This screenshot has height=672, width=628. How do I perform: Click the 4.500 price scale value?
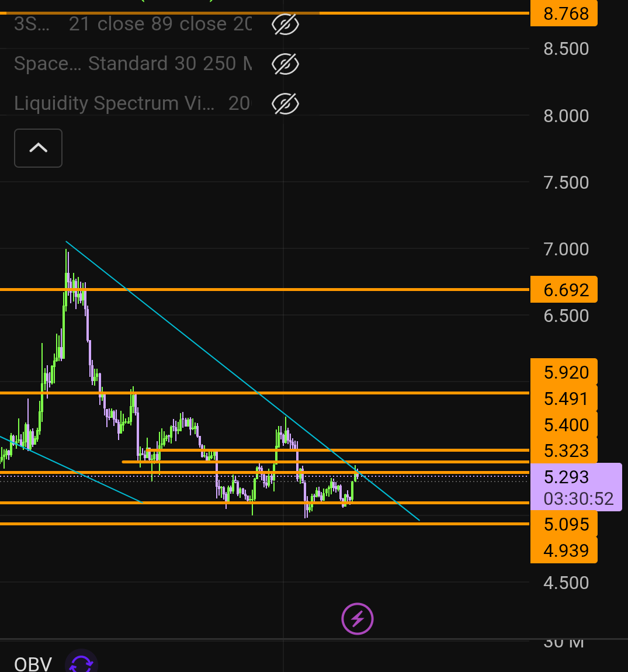click(x=566, y=583)
